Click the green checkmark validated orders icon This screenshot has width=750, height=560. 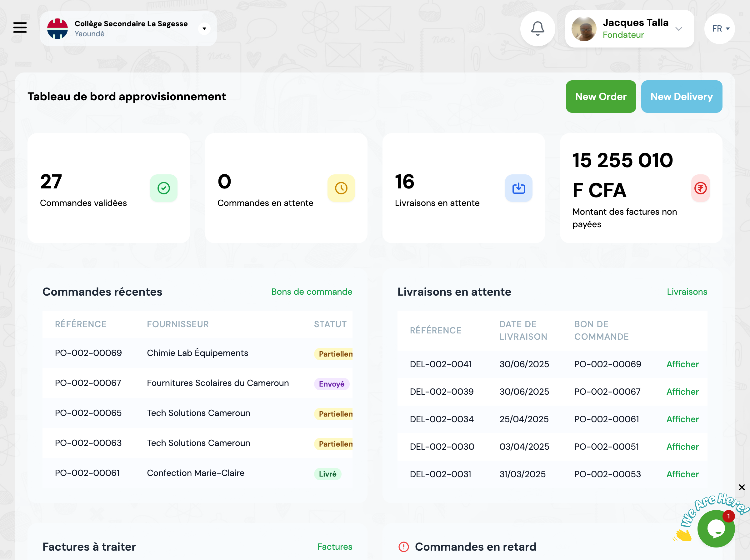click(x=164, y=188)
